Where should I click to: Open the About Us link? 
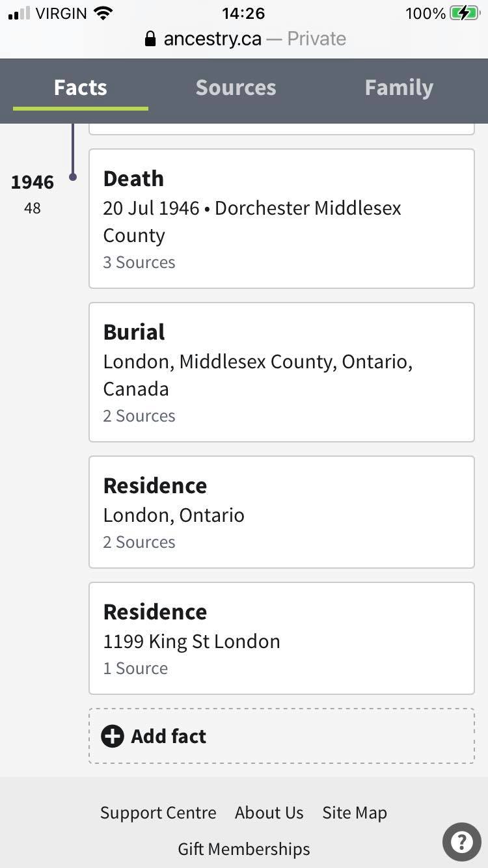(269, 813)
